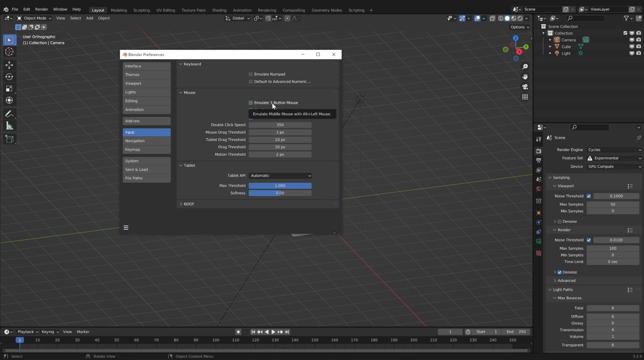Play animation forward in the timeline
This screenshot has height=360, width=644.
click(x=273, y=332)
